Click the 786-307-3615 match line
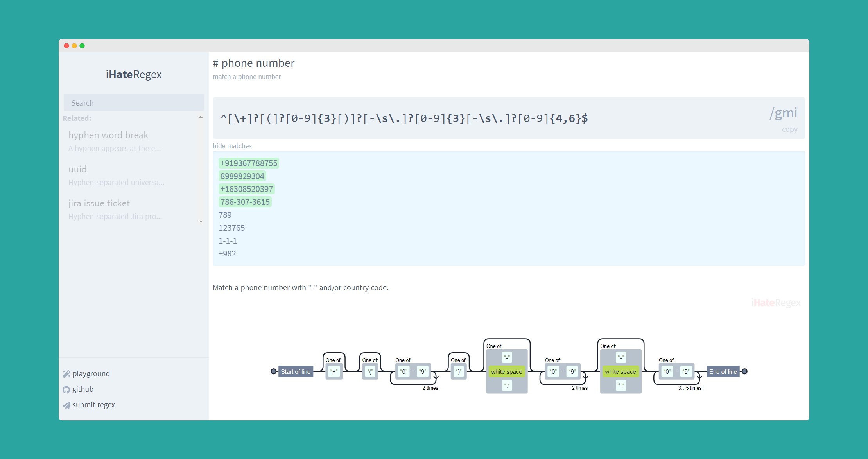 [x=245, y=202]
